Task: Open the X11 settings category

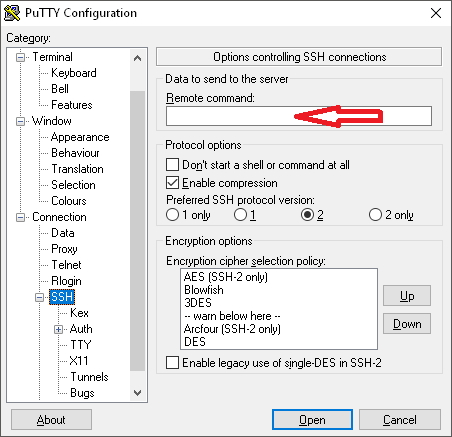Action: click(79, 361)
